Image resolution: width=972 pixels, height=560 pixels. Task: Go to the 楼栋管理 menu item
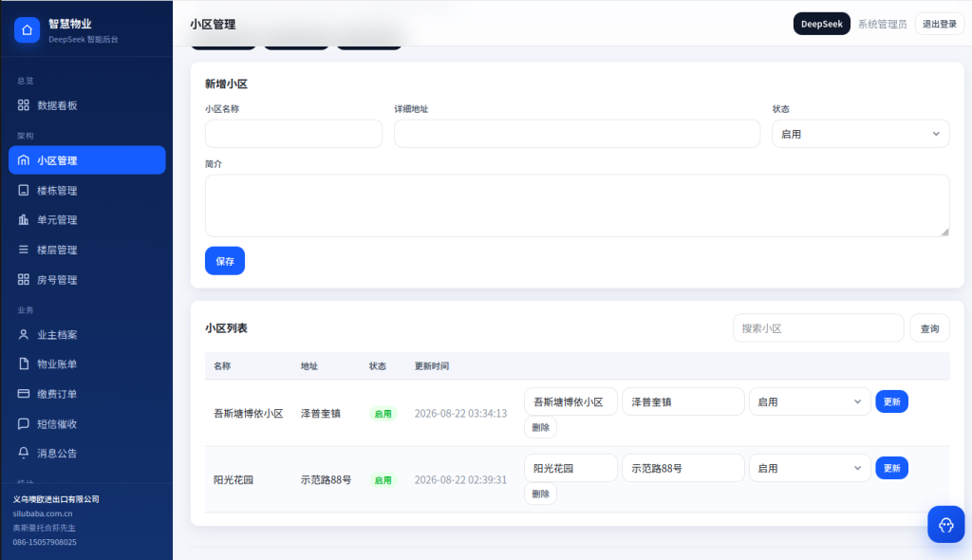[86, 191]
